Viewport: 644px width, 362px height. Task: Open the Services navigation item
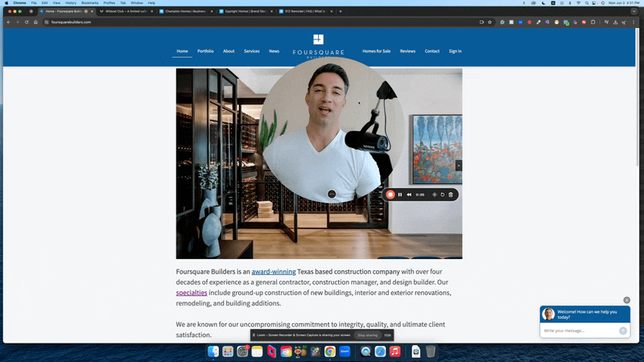point(252,51)
